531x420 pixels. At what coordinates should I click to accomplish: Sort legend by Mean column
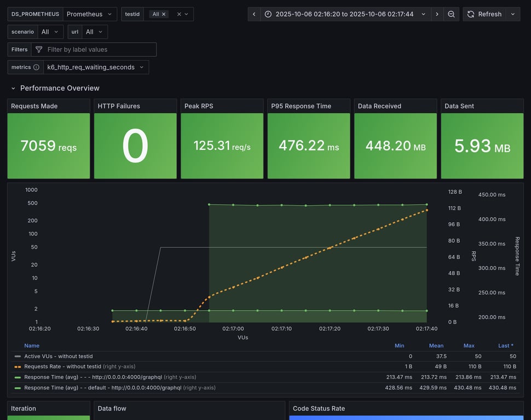click(x=436, y=346)
